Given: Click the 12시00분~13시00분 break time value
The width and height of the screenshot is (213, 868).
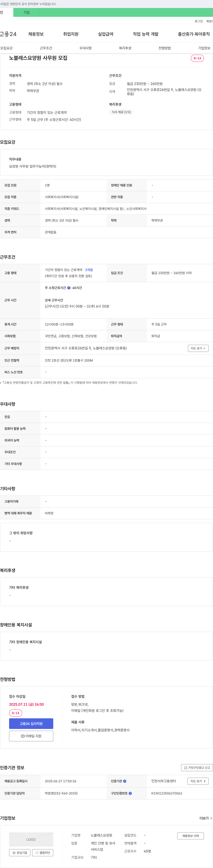Looking at the screenshot, I should click(x=59, y=324).
